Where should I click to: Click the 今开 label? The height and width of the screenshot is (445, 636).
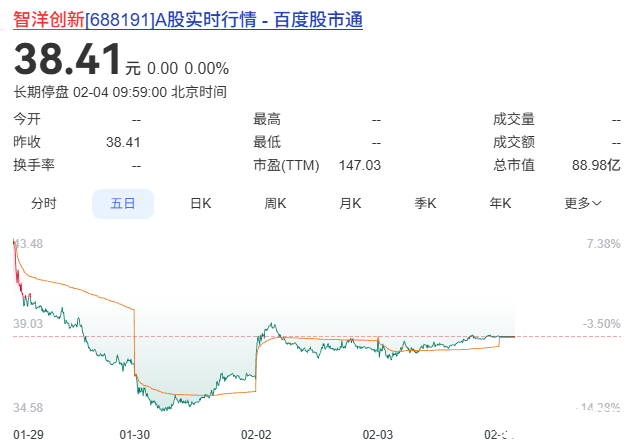tap(27, 119)
